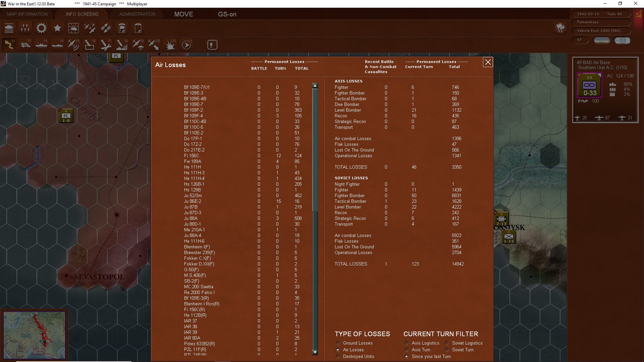644x362 pixels.
Task: Filter by Axis Turn
Action: [407, 350]
